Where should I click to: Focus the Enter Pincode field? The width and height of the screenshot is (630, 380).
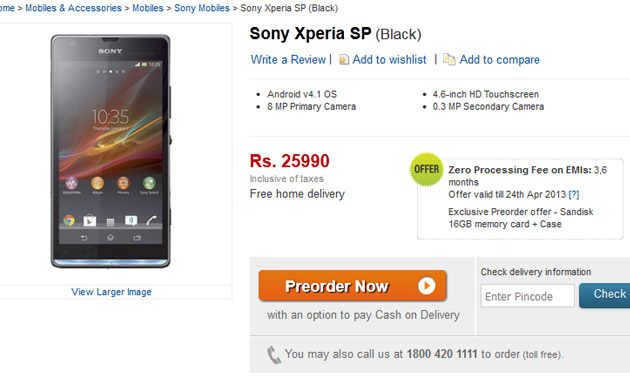[527, 296]
